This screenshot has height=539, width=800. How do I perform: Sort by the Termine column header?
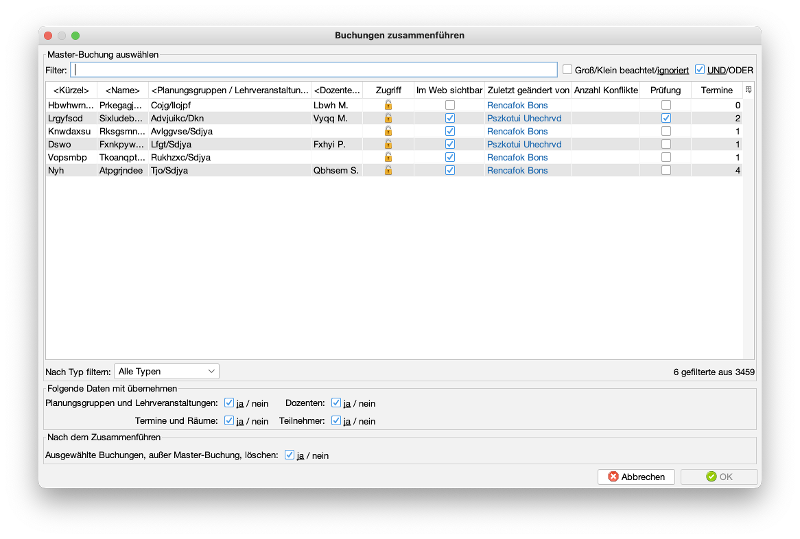[x=716, y=90]
